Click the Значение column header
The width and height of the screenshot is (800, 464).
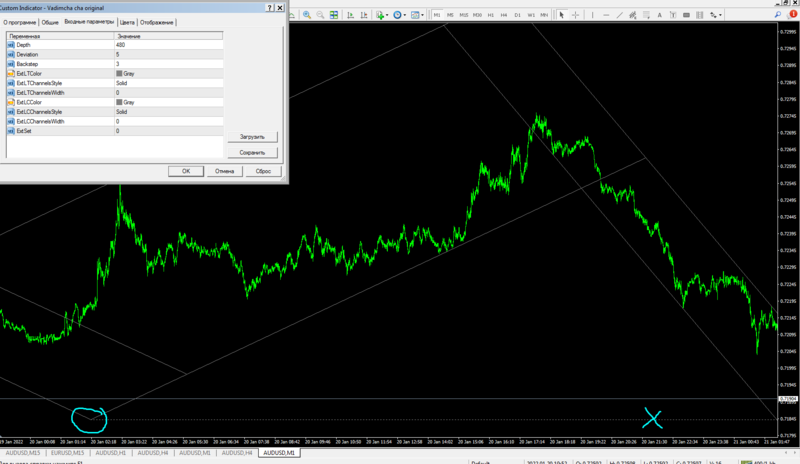pyautogui.click(x=168, y=36)
